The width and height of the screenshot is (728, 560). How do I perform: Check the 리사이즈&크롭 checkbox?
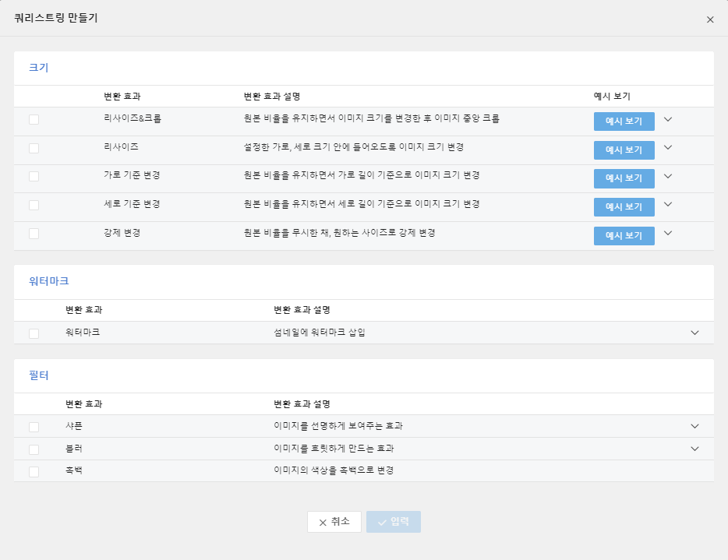[x=34, y=119]
